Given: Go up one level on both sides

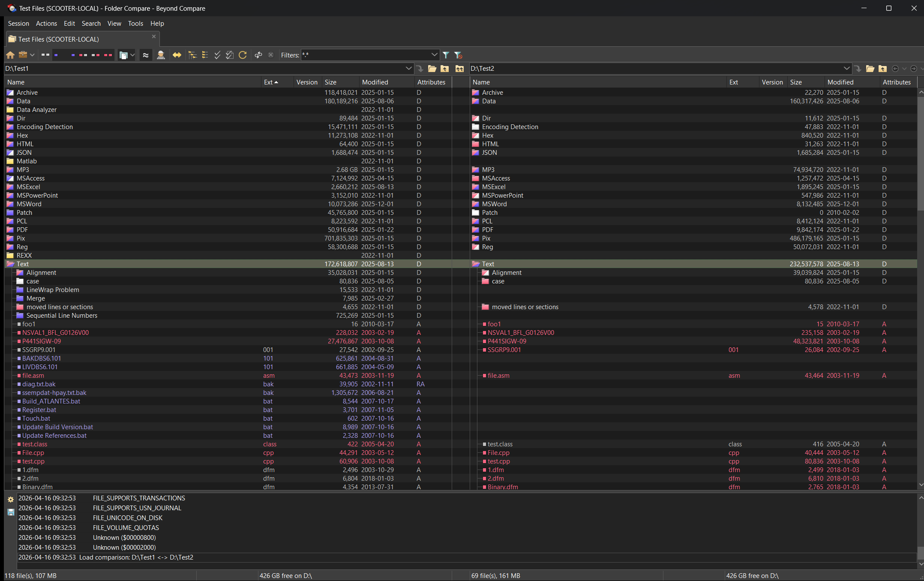Looking at the screenshot, I should pos(459,69).
